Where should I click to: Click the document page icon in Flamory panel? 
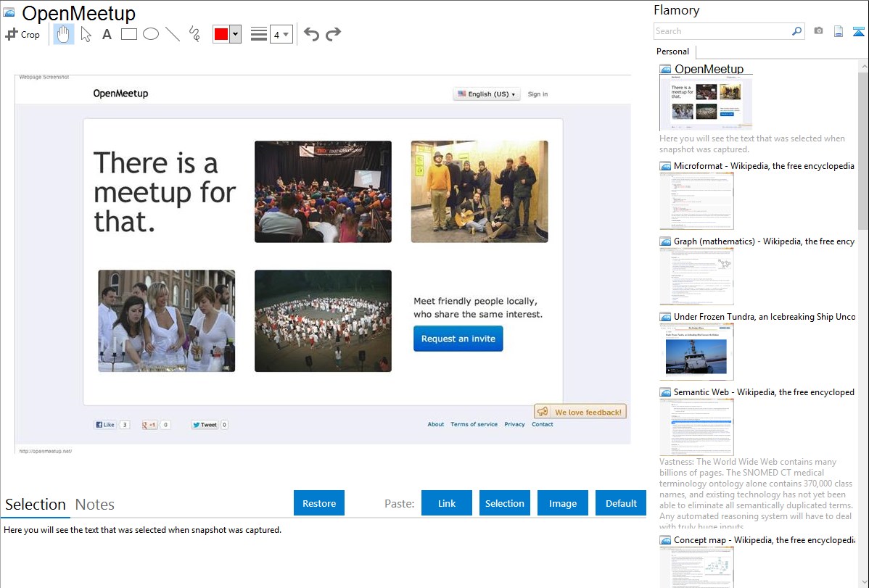pyautogui.click(x=839, y=31)
